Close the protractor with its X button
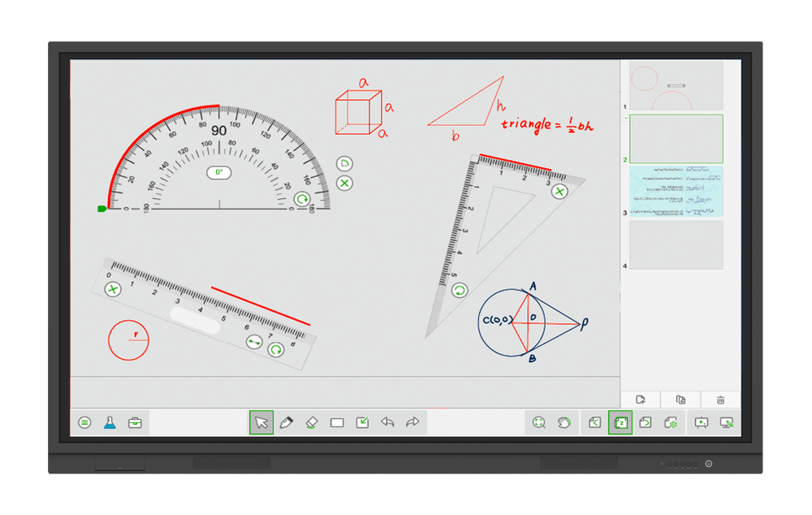The height and width of the screenshot is (515, 812). (344, 184)
